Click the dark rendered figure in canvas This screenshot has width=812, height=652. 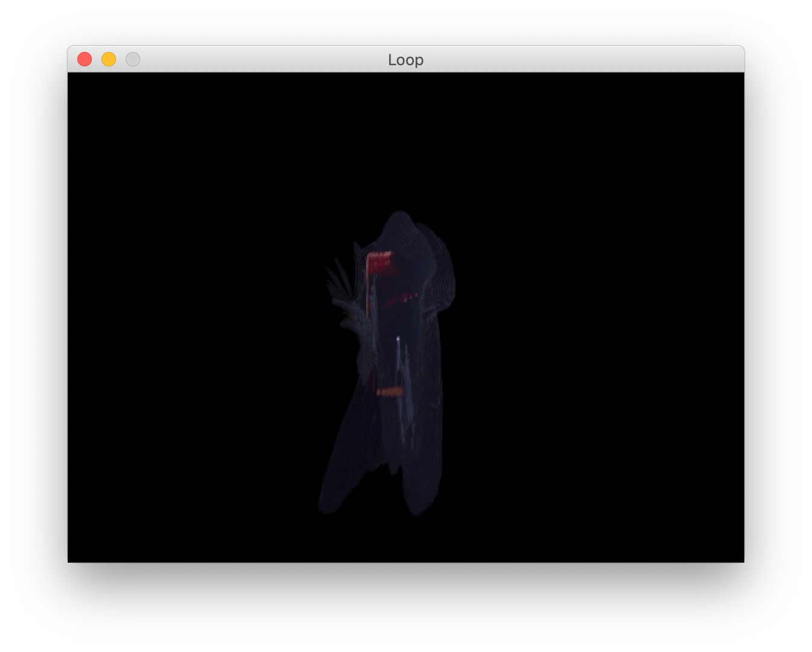387,363
